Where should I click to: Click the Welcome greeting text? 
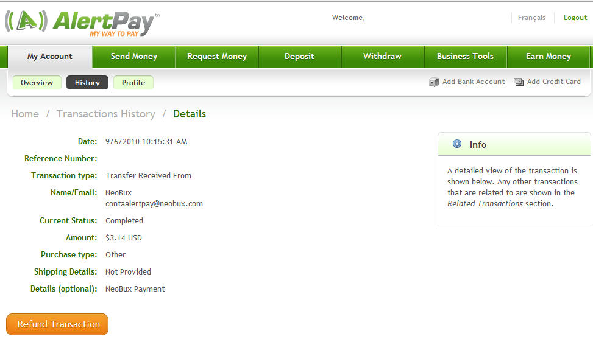pos(349,18)
